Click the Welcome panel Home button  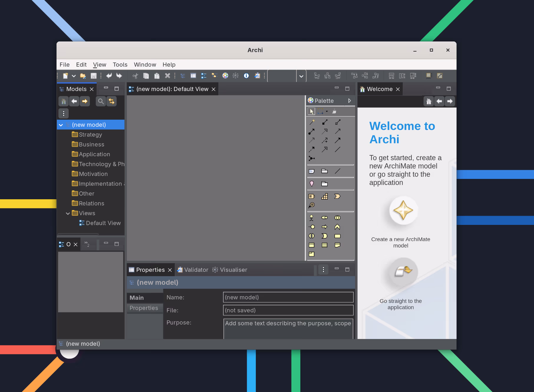[429, 101]
